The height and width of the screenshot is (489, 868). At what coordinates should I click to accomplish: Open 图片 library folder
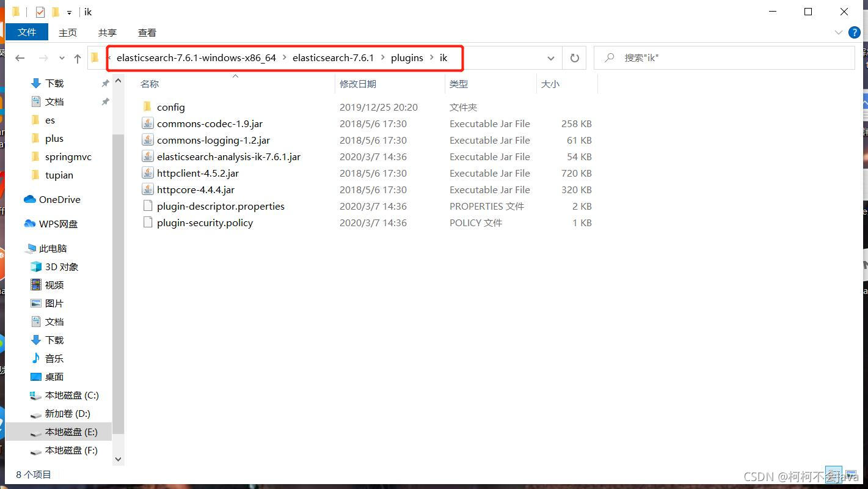coord(47,303)
